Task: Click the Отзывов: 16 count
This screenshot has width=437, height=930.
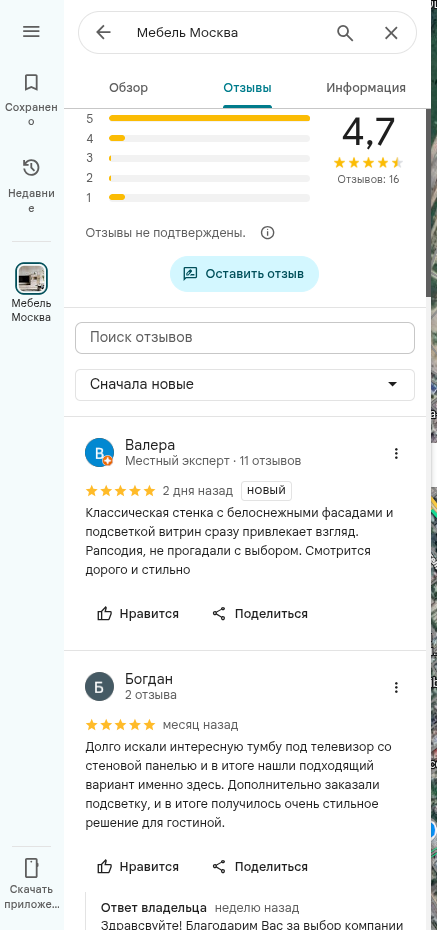Action: pos(368,179)
